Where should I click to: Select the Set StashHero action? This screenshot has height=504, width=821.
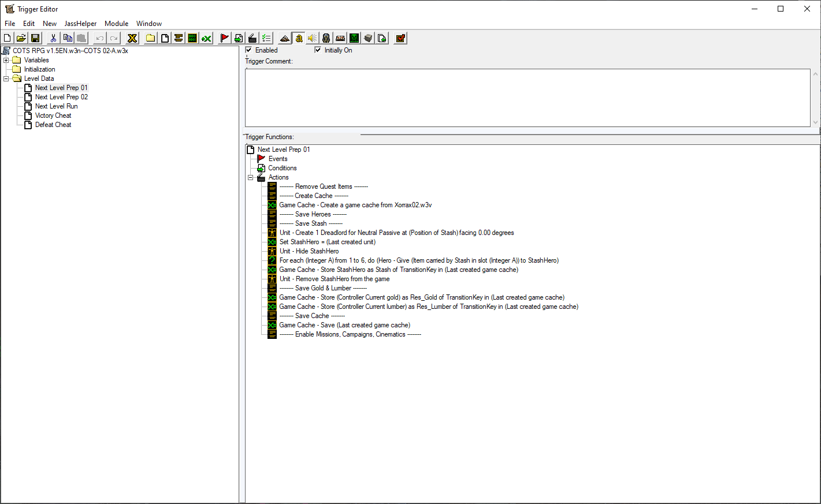[328, 242]
